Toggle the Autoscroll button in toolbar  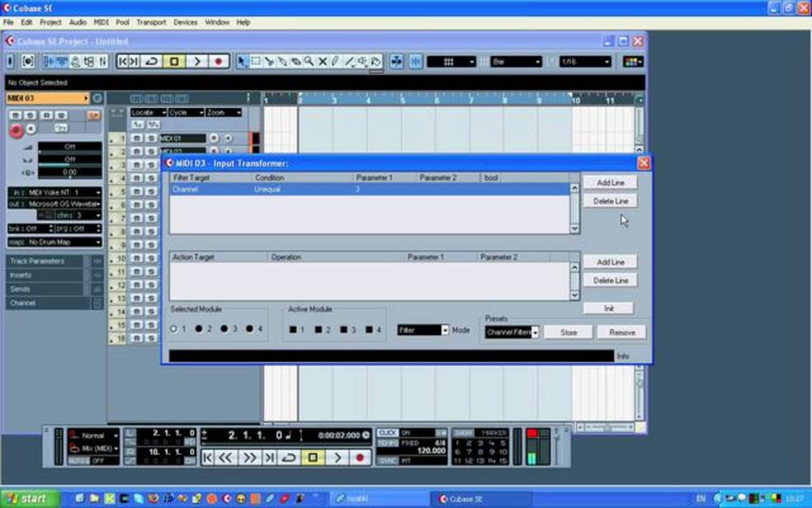(x=396, y=62)
